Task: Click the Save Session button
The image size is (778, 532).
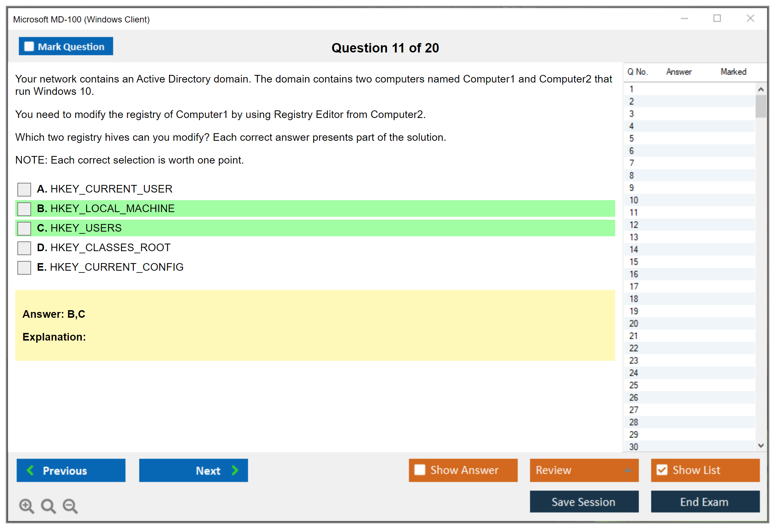Action: pos(584,502)
